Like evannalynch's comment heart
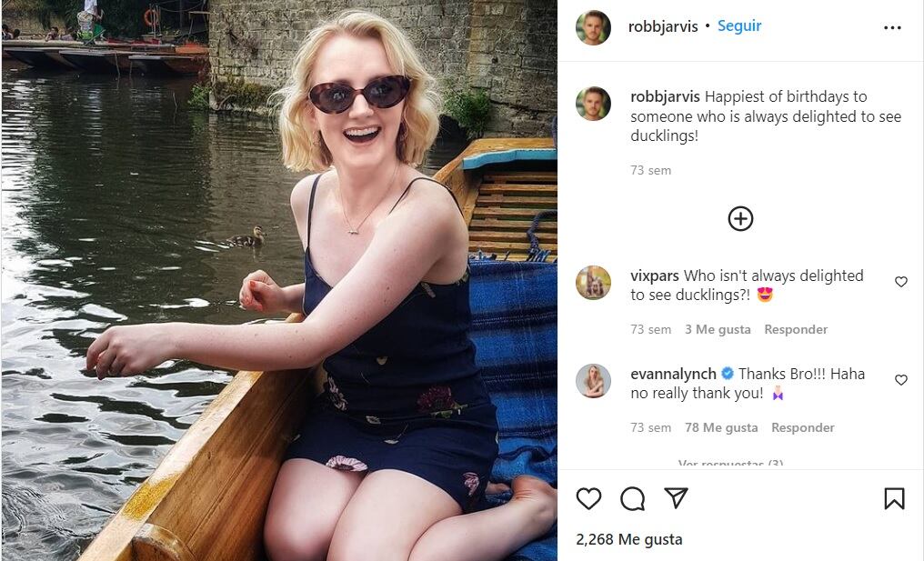Screen dimensions: 924x561 coord(901,380)
